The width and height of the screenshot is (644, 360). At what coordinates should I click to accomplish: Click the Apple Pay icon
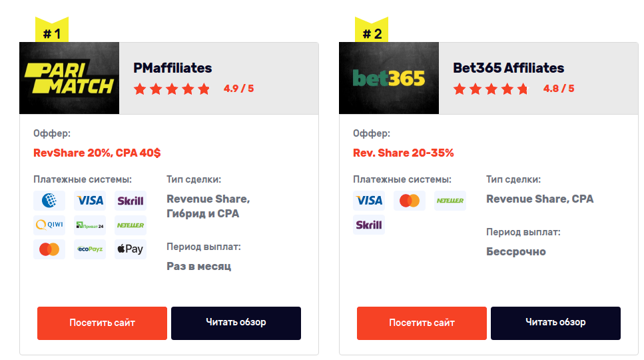tap(130, 249)
